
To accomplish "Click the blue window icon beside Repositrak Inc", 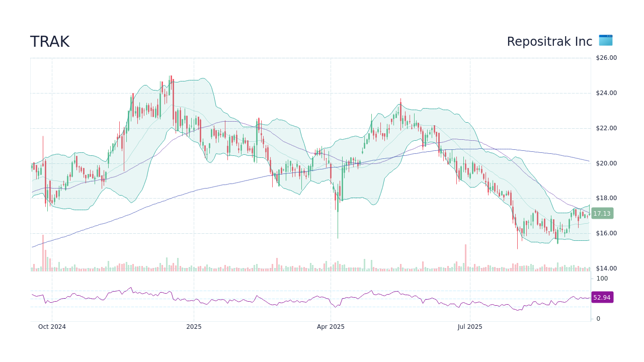I will coord(606,40).
